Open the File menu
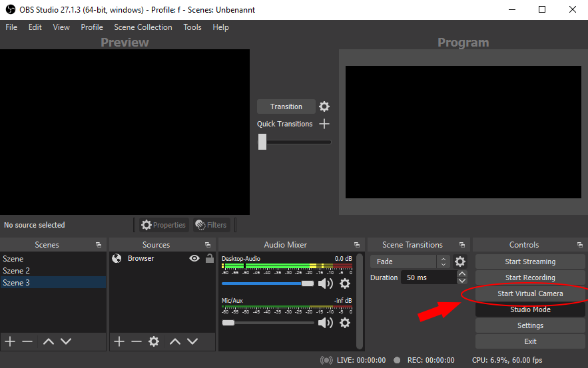Image resolution: width=588 pixels, height=368 pixels. [x=11, y=27]
